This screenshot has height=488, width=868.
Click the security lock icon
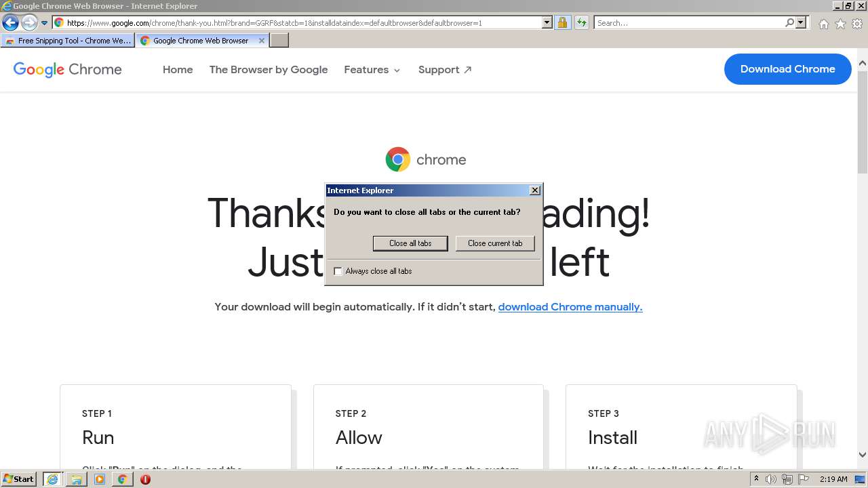pos(562,23)
